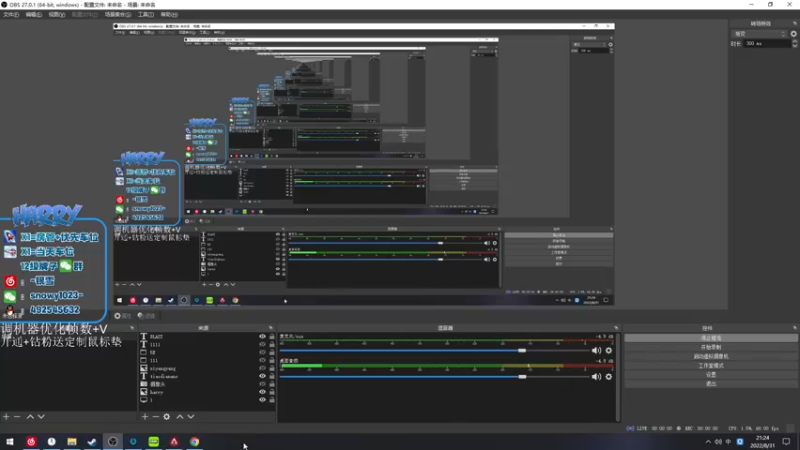Click the IME 中 language indicator in tray
Screen dimensions: 800x450
(x=728, y=442)
